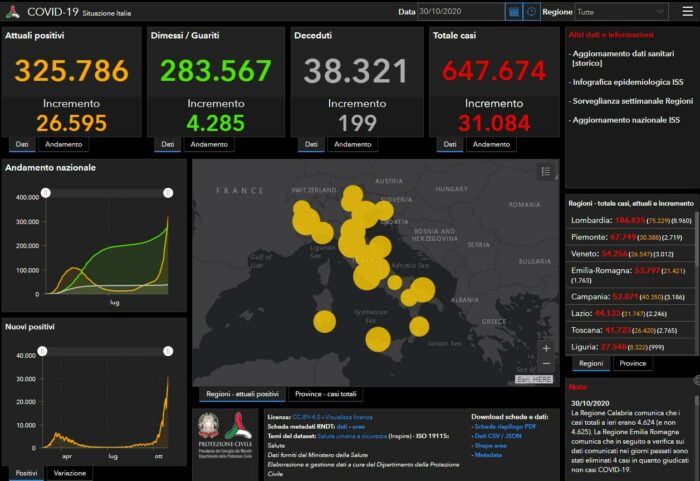Show the map legend list icon
Screen dimensions: 700x481
pyautogui.click(x=545, y=171)
